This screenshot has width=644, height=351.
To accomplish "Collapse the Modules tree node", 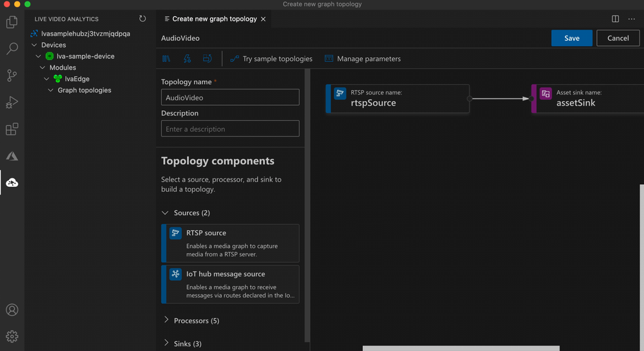I will [x=43, y=68].
